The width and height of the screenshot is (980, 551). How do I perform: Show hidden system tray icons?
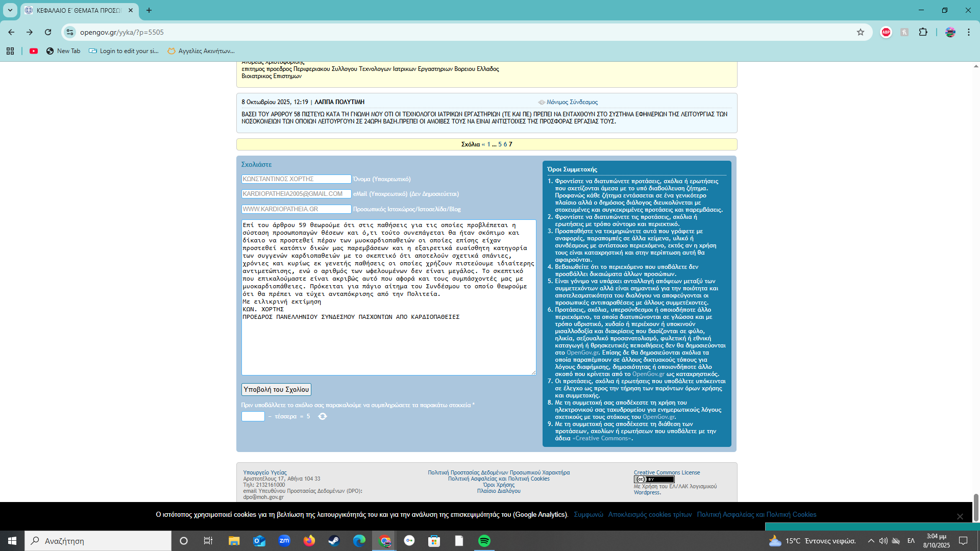pyautogui.click(x=871, y=541)
